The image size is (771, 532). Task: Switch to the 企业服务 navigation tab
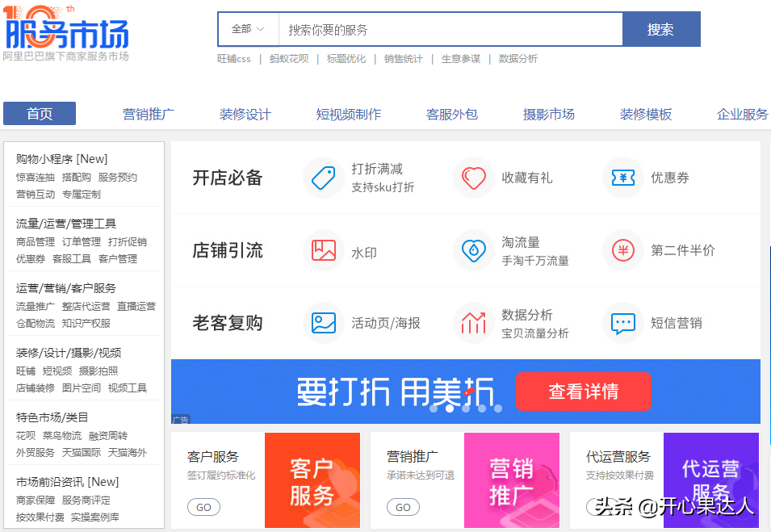743,114
